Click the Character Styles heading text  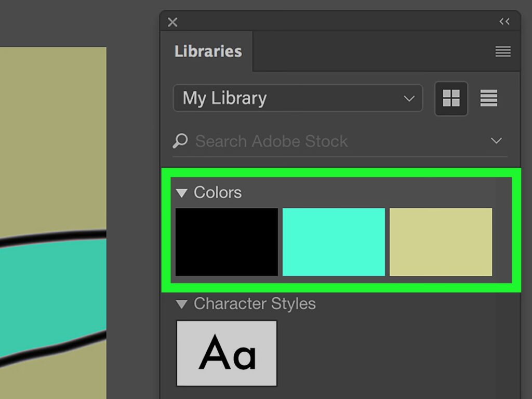(255, 304)
